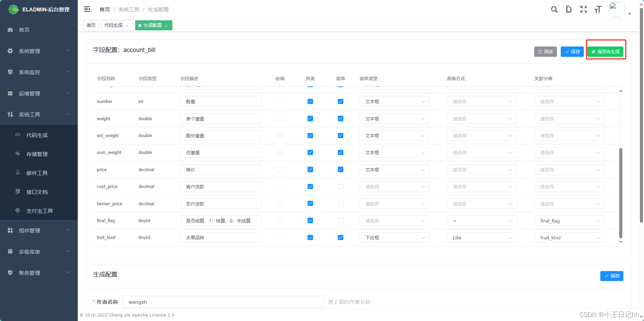Image resolution: width=644 pixels, height=321 pixels.
Task: Click the 作者名称 input containing wangxh
Action: 223,302
